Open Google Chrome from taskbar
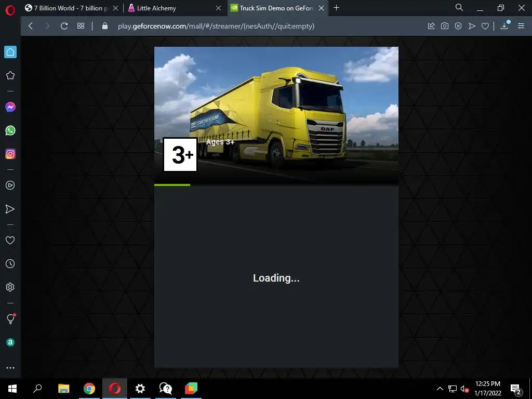Viewport: 532px width, 399px height. pos(89,389)
